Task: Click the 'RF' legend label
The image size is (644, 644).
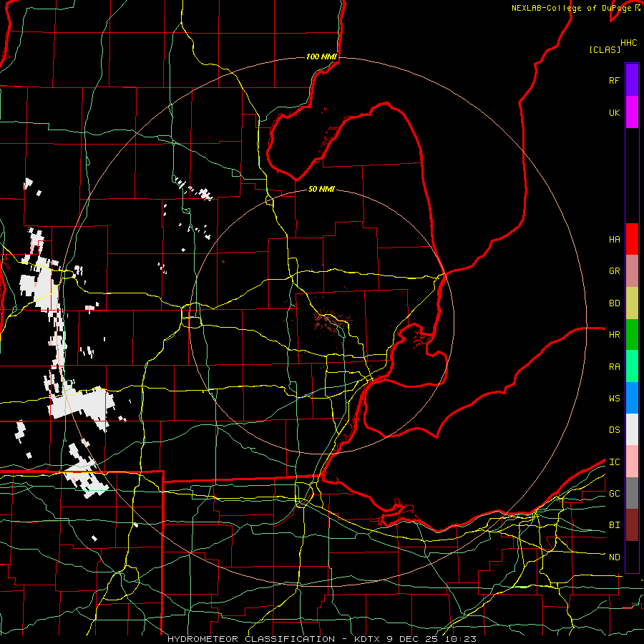Action: (x=614, y=80)
